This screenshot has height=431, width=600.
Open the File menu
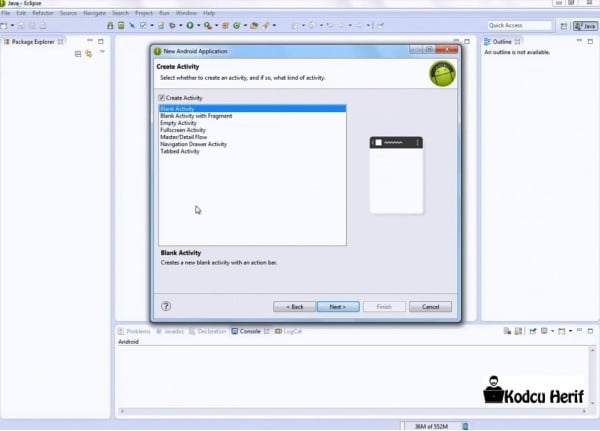pos(6,13)
